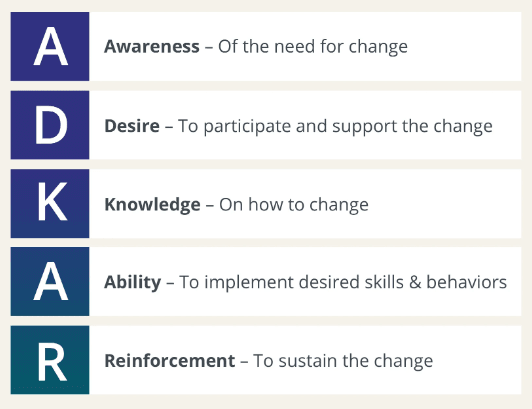Click the top A letter tile for Awareness
The height and width of the screenshot is (409, 532).
coord(50,47)
